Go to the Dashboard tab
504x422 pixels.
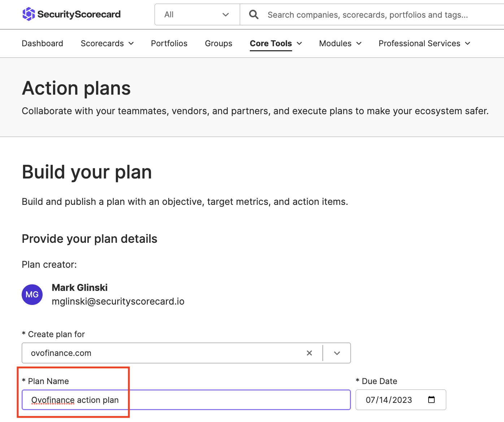pos(43,43)
